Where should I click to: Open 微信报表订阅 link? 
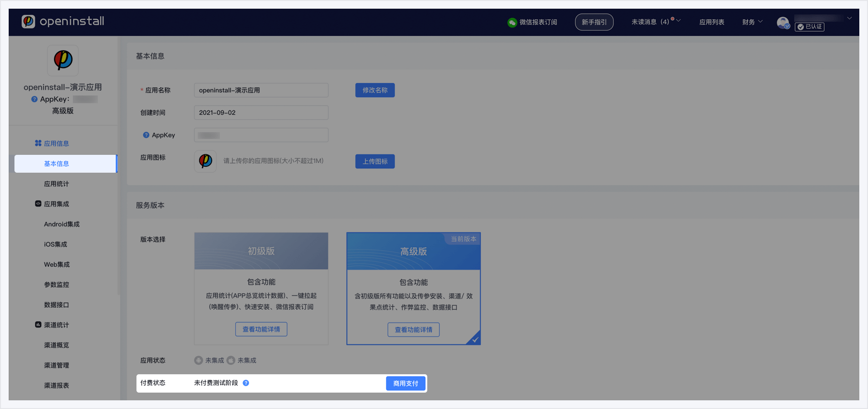tap(538, 22)
